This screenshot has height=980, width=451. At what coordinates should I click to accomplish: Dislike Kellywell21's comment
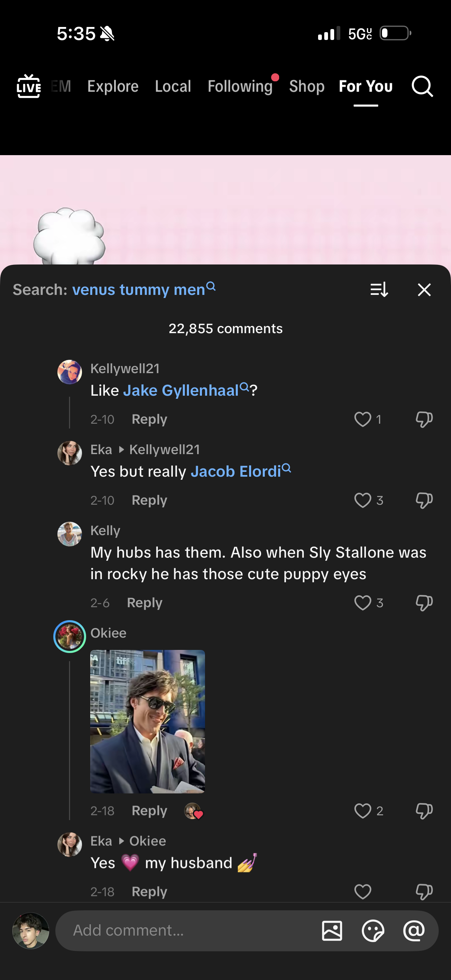pos(424,419)
